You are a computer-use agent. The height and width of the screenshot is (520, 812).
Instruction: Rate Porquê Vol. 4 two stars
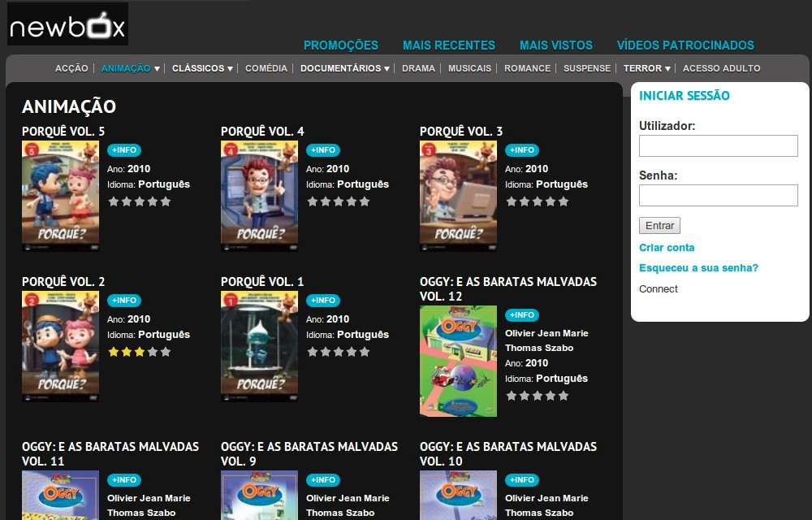pyautogui.click(x=326, y=201)
